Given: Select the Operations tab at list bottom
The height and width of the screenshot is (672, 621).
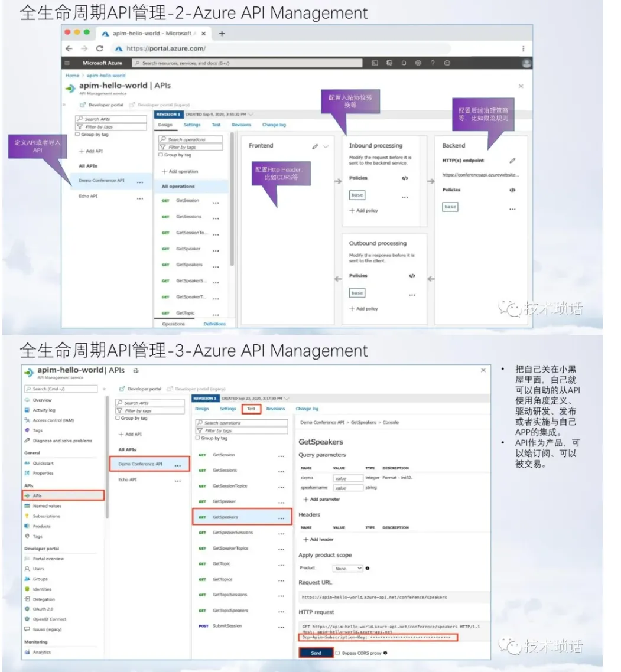Looking at the screenshot, I should click(x=174, y=324).
